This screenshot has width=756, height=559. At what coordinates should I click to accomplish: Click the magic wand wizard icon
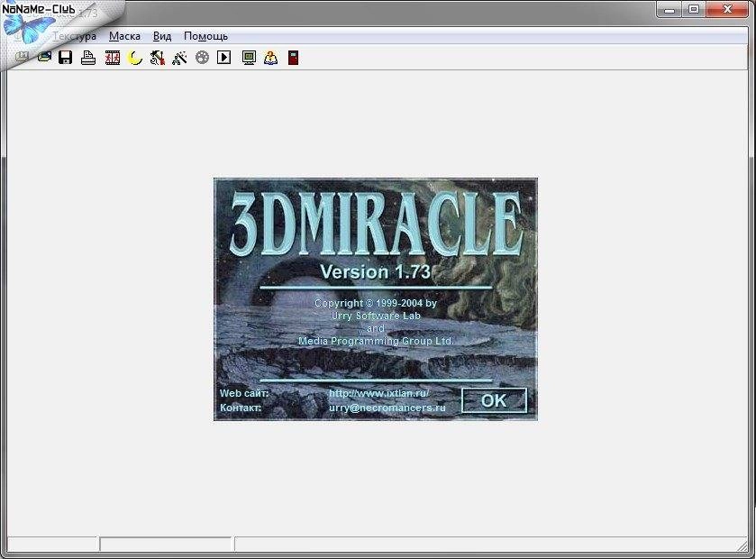pos(179,58)
